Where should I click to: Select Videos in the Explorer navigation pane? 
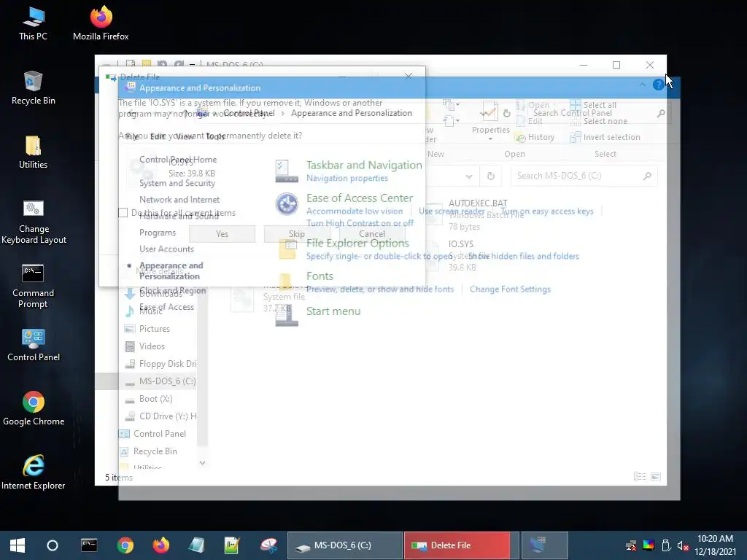coord(152,346)
